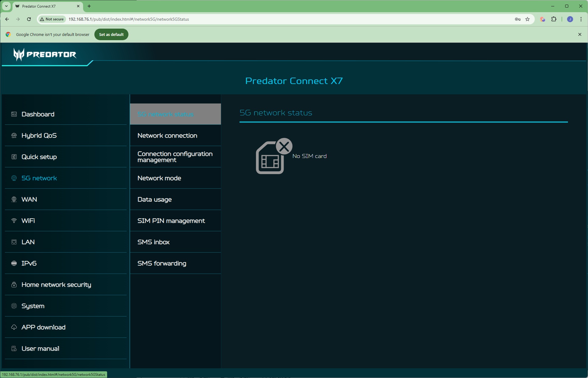588x378 pixels.
Task: Bookmark this page with the star icon
Action: pos(527,19)
